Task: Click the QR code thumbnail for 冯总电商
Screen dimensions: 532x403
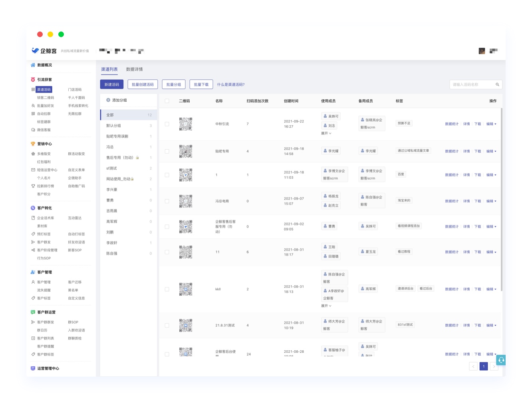Action: click(185, 201)
